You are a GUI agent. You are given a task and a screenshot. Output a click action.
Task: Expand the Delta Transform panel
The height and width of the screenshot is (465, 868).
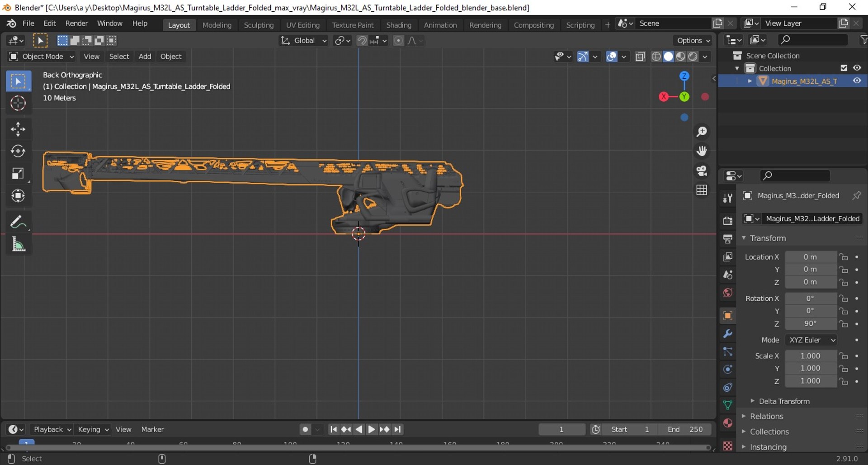(784, 401)
